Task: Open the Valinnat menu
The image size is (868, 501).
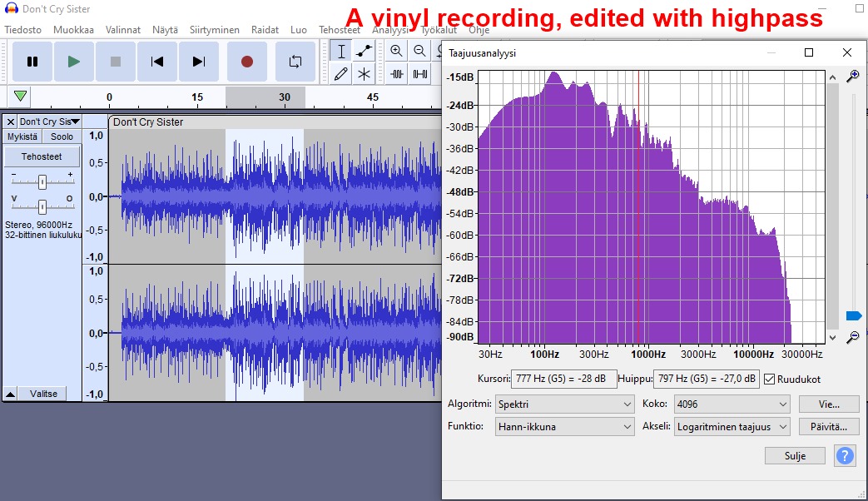Action: [123, 30]
